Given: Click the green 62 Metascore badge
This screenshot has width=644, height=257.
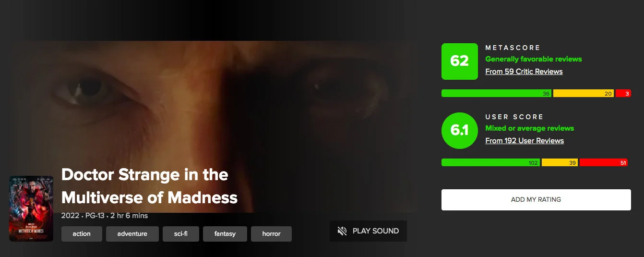Looking at the screenshot, I should click(x=460, y=61).
